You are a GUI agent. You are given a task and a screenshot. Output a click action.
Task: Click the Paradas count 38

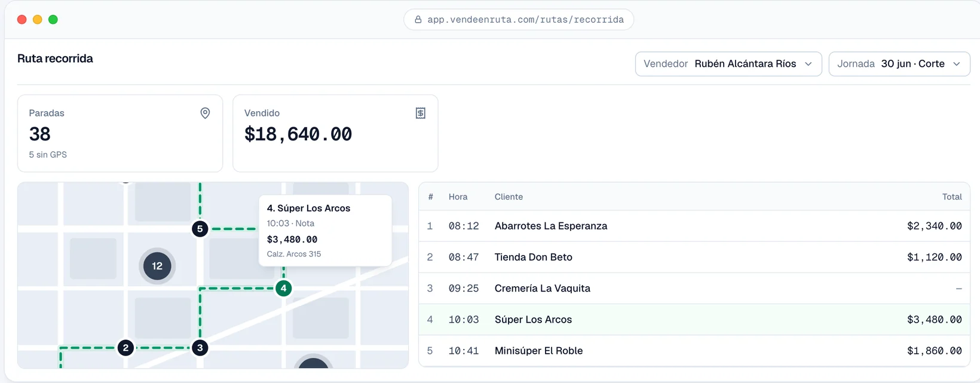coord(40,134)
